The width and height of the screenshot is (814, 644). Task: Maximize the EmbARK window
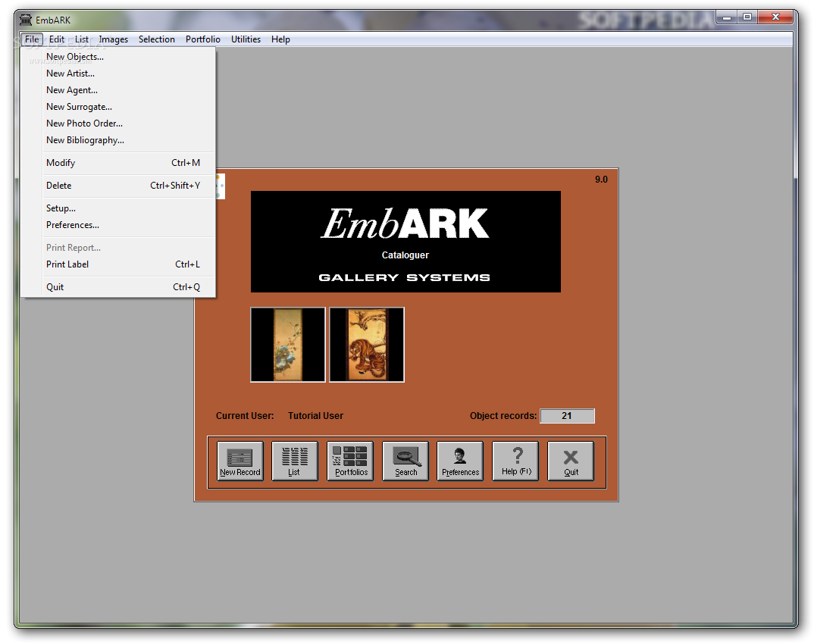pyautogui.click(x=747, y=17)
